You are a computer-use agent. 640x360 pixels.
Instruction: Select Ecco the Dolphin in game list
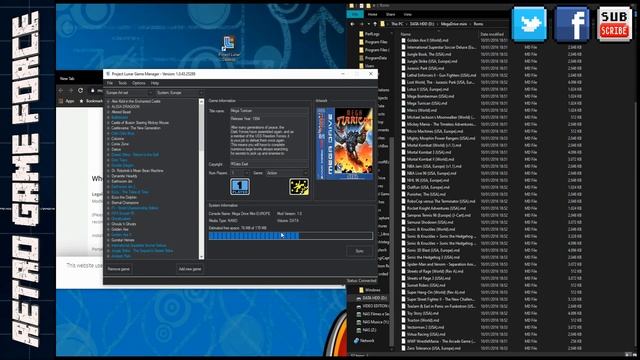(x=124, y=197)
